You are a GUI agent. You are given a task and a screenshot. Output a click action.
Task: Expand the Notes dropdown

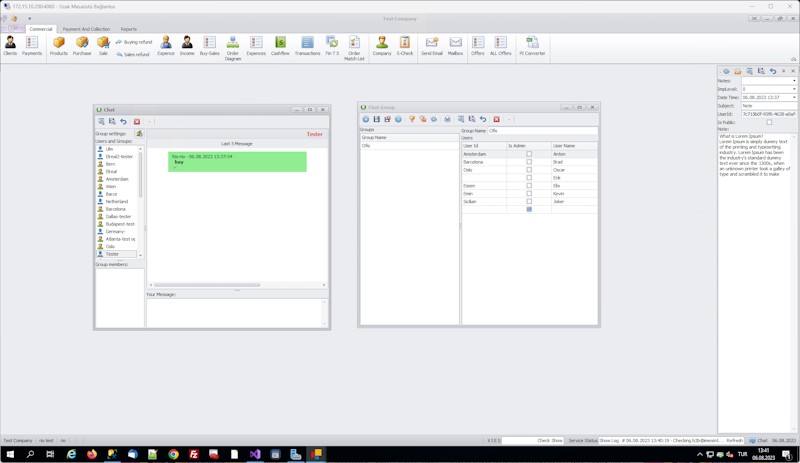(x=794, y=81)
